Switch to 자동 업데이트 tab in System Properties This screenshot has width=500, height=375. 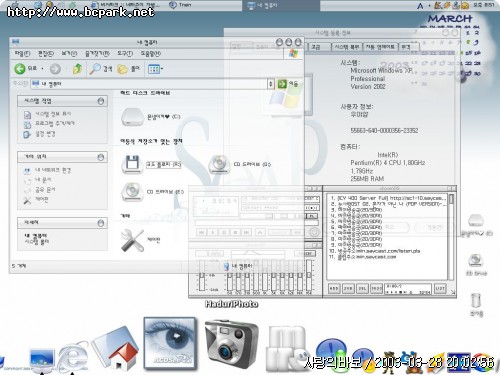click(x=380, y=47)
